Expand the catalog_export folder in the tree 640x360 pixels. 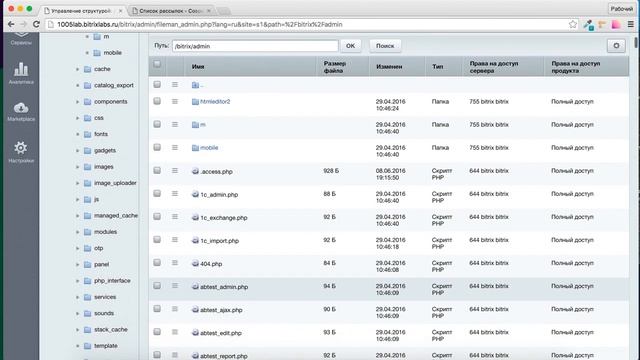pos(78,86)
